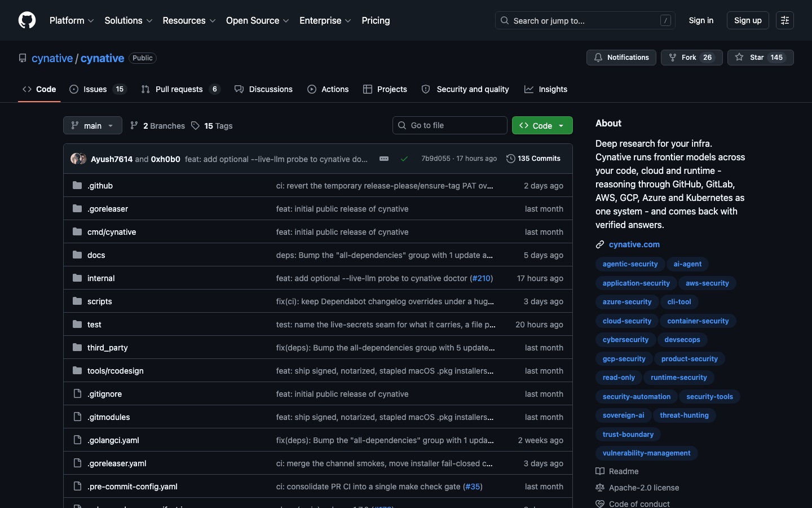Open the appearance settings icon beside Sign up

click(x=785, y=20)
